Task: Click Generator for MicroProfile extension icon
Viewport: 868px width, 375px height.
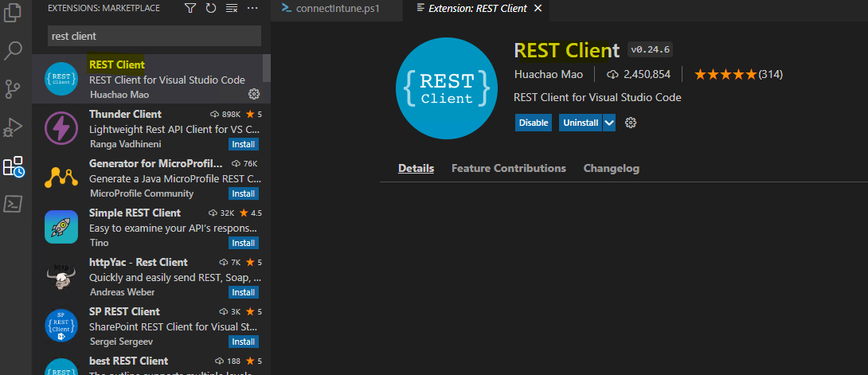Action: [x=61, y=178]
